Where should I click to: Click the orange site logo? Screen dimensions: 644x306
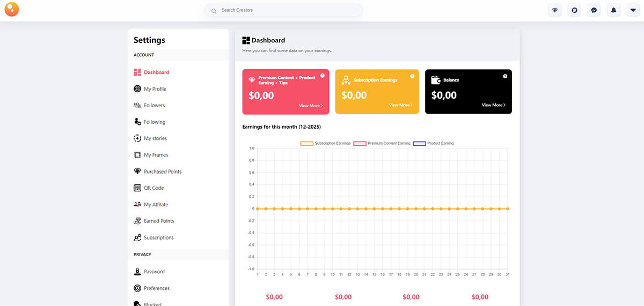tap(11, 10)
